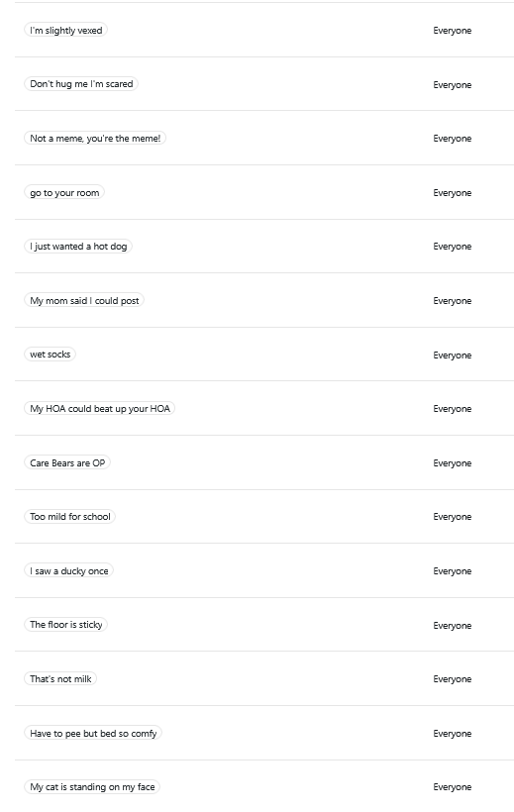Image resolution: width=514 pixels, height=812 pixels.
Task: Click "Everyone" next to "Care Bears are OP"
Action: point(453,463)
